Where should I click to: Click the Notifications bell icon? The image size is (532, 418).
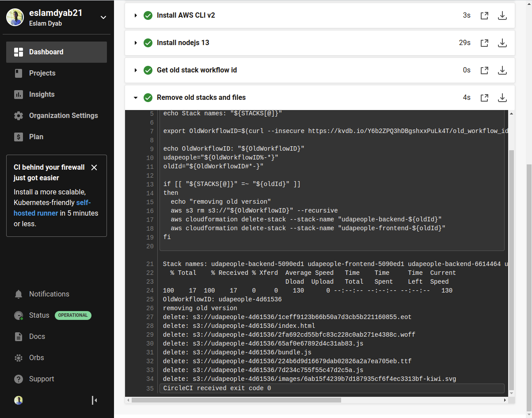point(19,294)
